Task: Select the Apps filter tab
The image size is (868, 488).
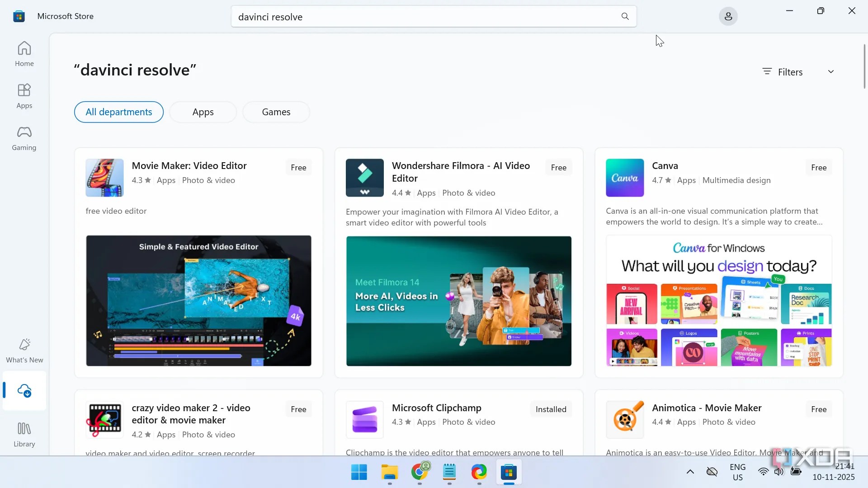Action: click(203, 112)
